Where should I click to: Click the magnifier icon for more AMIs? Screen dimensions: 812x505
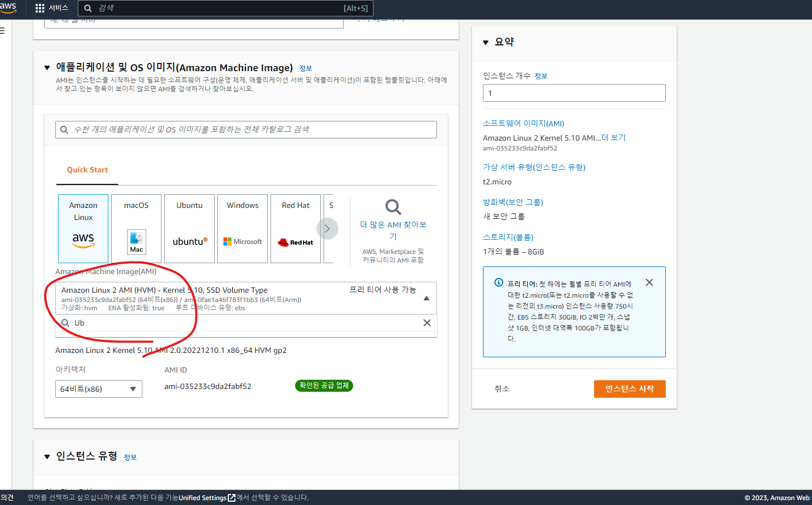click(393, 207)
